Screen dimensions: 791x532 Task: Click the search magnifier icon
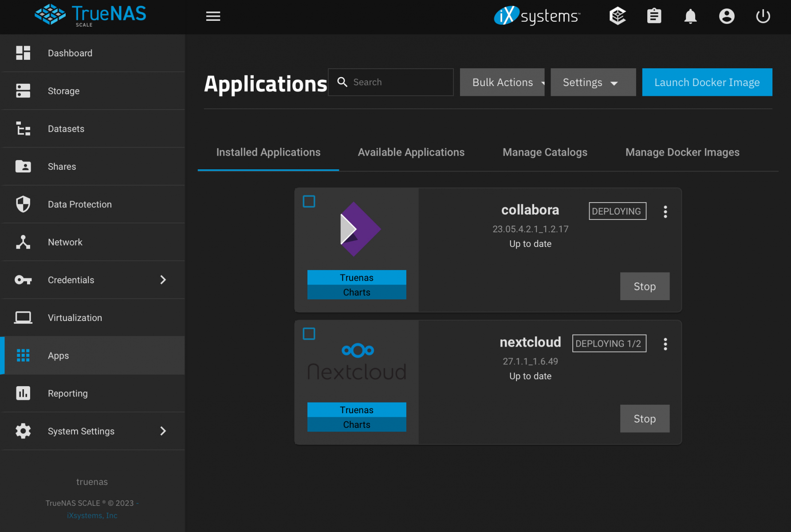(342, 82)
